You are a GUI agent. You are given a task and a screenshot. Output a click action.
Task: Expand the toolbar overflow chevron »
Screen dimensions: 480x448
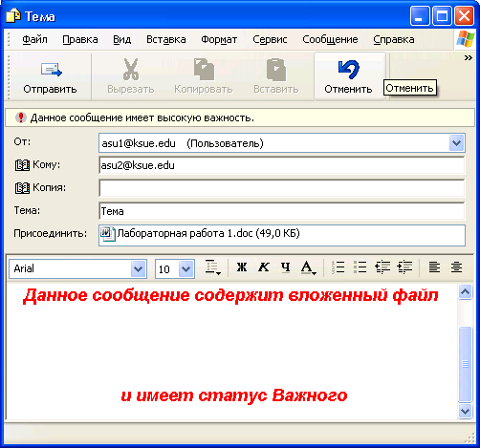click(468, 58)
